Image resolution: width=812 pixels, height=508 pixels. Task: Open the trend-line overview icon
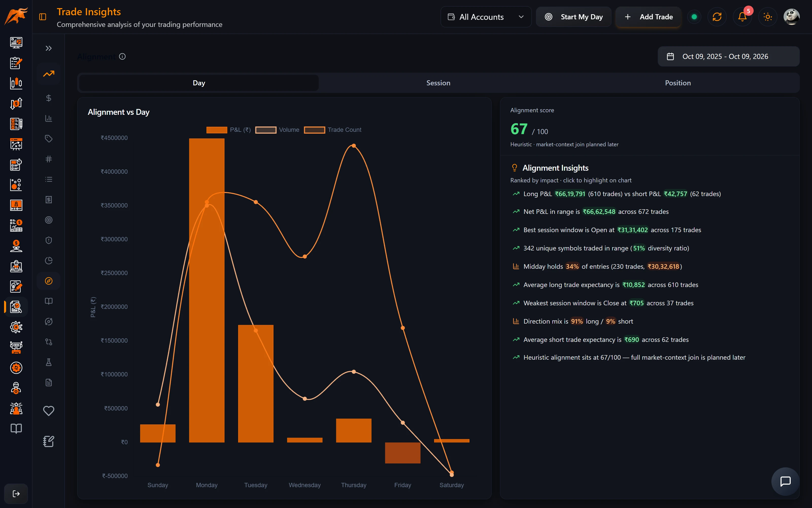tap(49, 74)
